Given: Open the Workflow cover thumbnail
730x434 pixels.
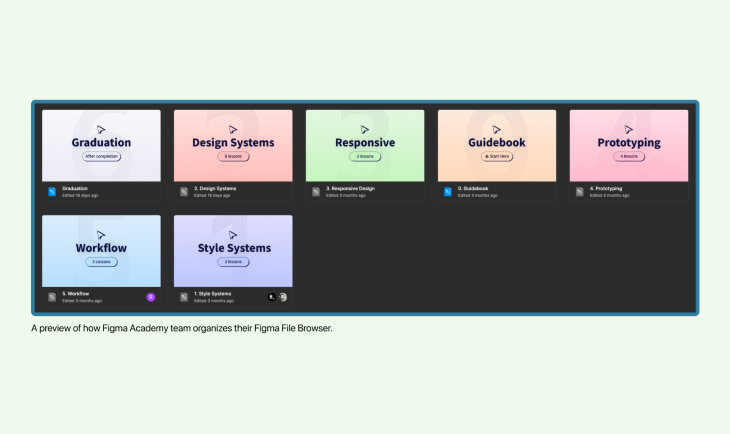Looking at the screenshot, I should point(101,251).
